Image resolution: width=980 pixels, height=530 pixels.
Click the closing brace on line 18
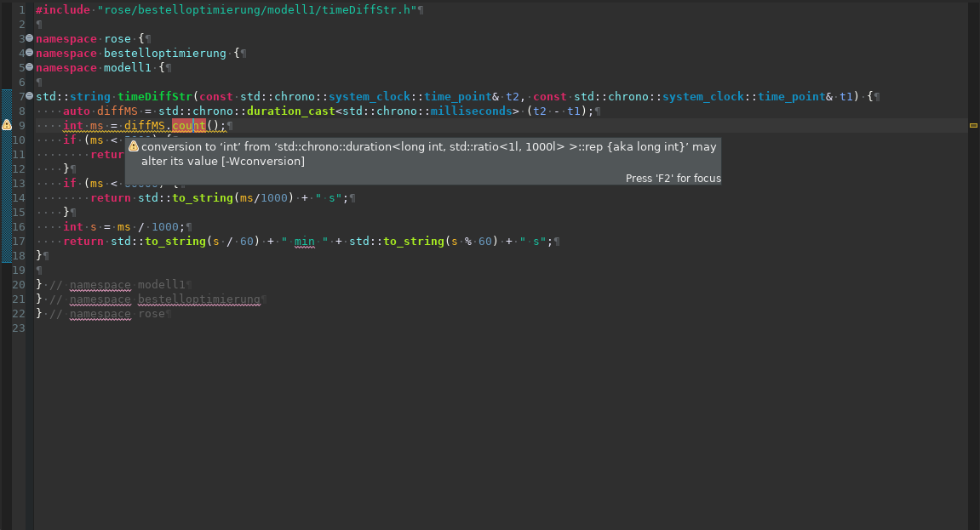(39, 255)
